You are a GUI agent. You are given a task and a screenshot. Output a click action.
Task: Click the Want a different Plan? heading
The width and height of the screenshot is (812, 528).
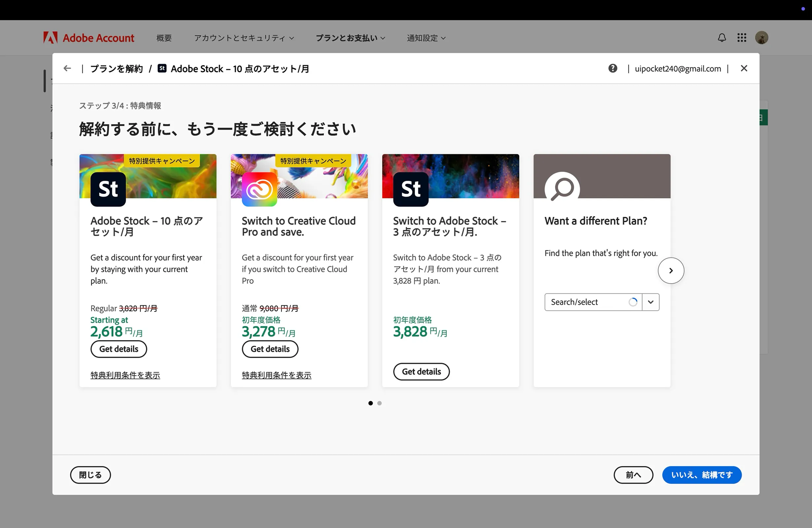pos(596,221)
